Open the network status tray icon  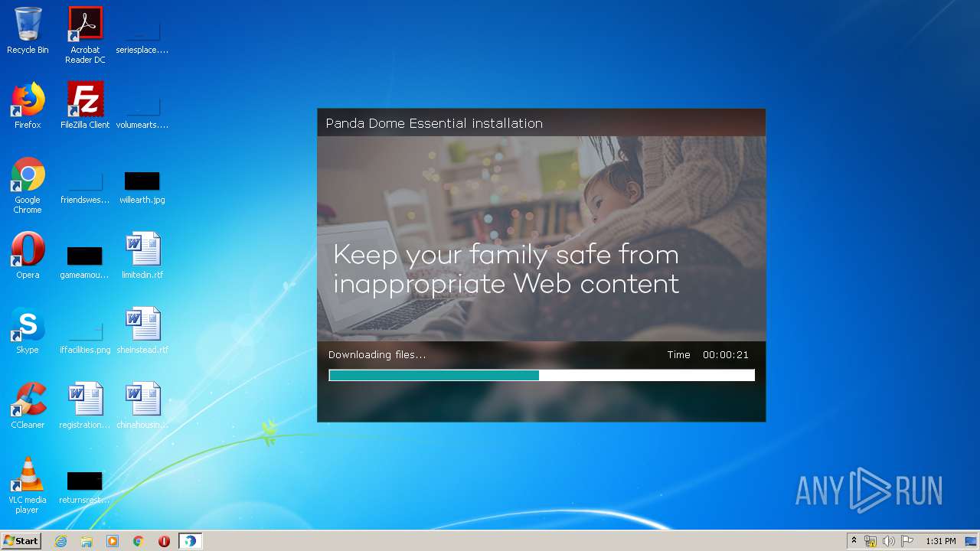click(x=871, y=541)
